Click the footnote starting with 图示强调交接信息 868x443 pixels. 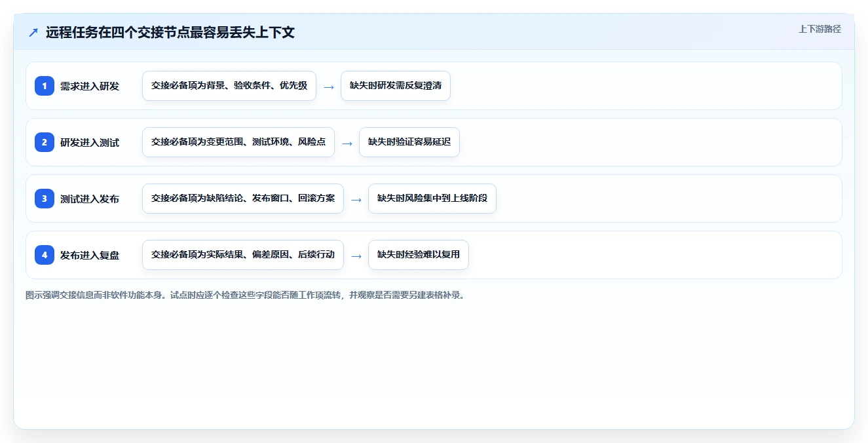point(245,295)
